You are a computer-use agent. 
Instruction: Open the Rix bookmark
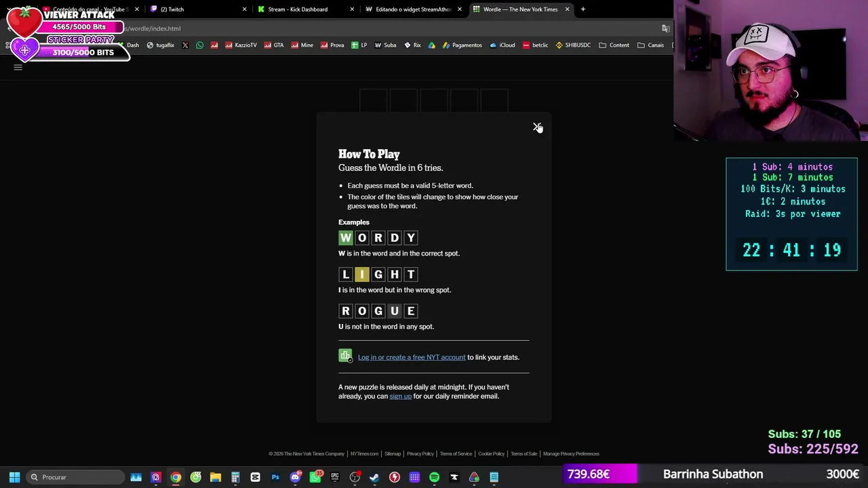click(412, 45)
